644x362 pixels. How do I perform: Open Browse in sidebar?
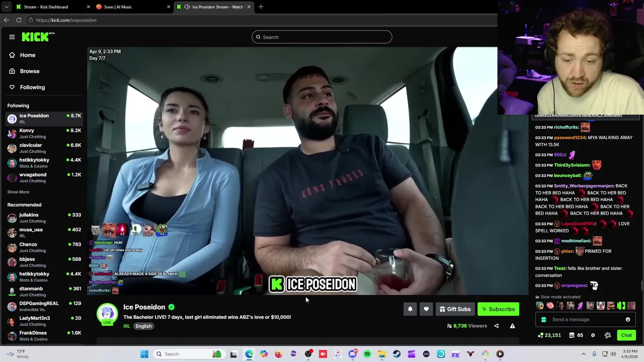[30, 71]
